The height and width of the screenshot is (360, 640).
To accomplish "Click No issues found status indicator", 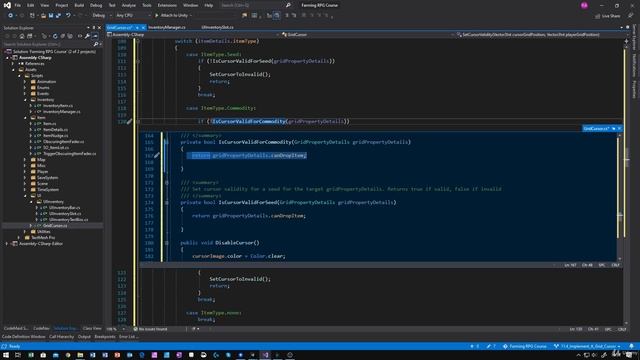I will click(x=150, y=329).
